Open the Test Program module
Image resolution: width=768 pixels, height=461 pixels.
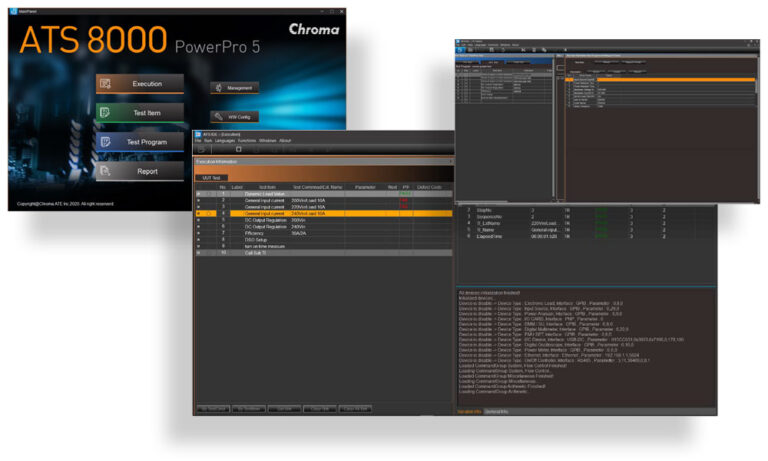(140, 142)
